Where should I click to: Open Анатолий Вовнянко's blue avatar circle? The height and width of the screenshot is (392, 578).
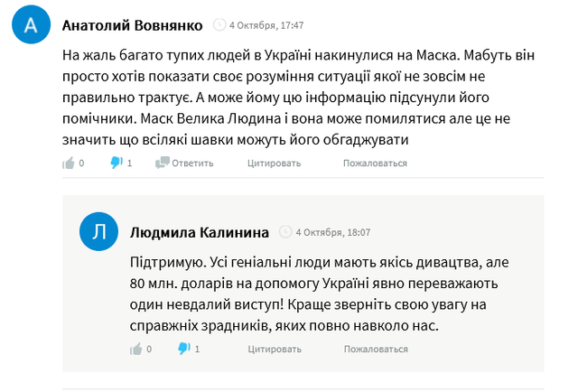(x=31, y=24)
